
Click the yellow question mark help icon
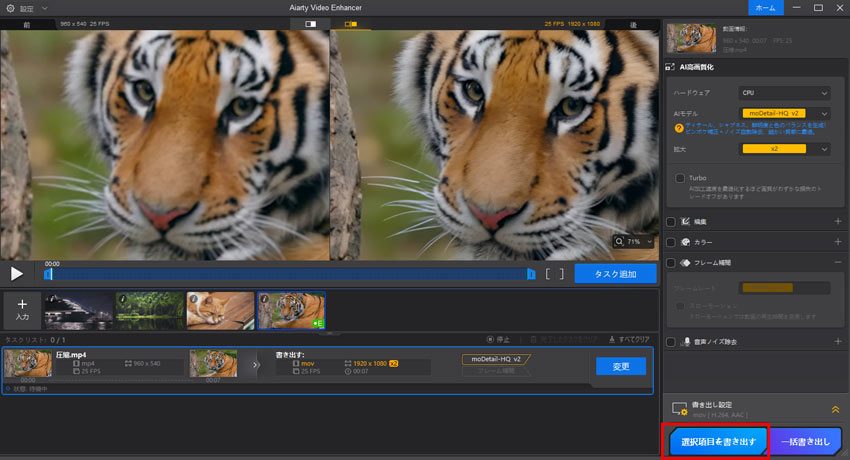679,128
